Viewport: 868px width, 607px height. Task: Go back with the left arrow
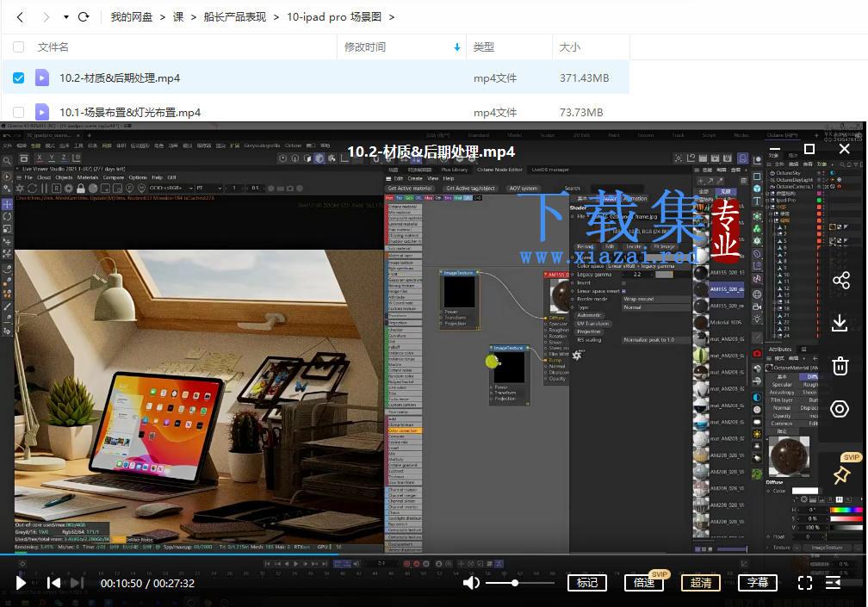[x=20, y=17]
